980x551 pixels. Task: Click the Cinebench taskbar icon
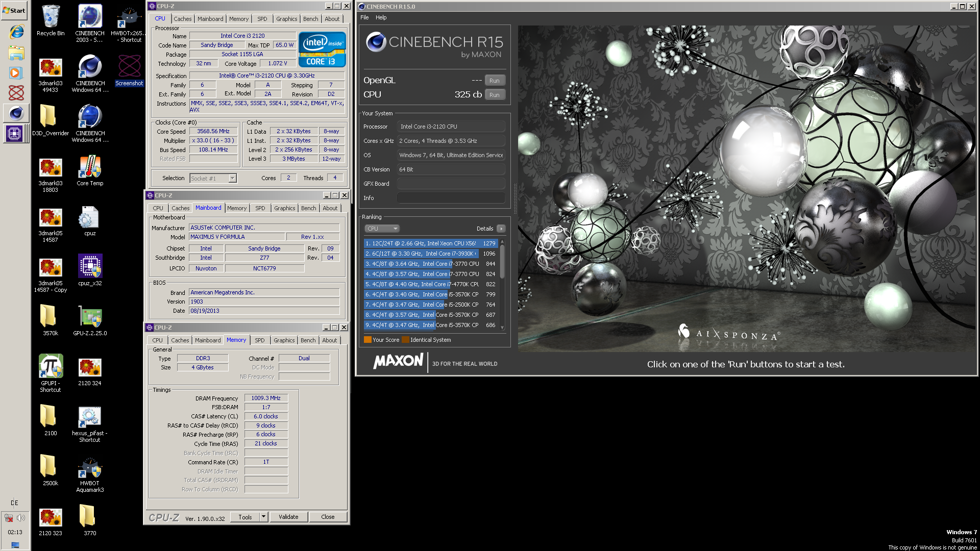16,113
